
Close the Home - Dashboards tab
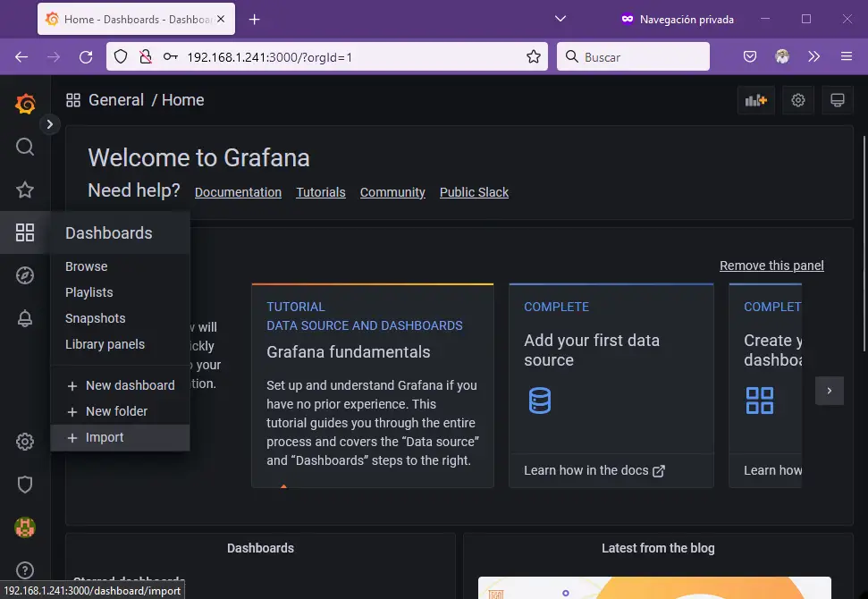coord(221,19)
